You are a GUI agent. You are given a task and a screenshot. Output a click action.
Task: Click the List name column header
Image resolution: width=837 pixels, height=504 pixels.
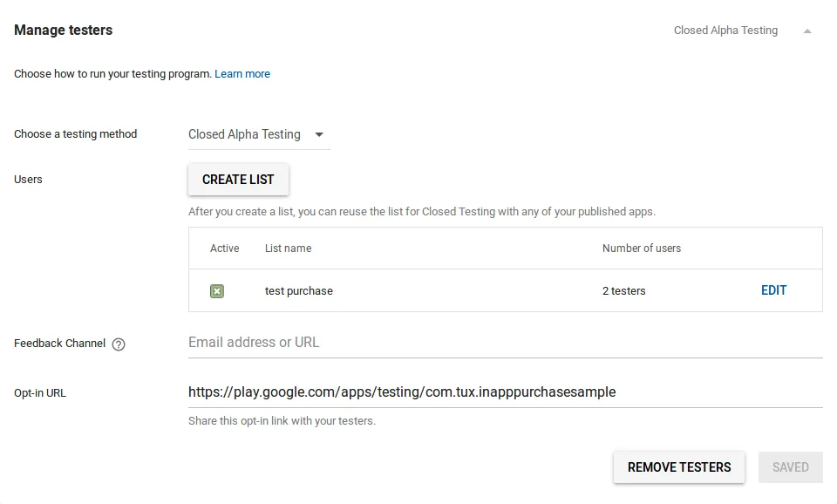click(x=288, y=249)
